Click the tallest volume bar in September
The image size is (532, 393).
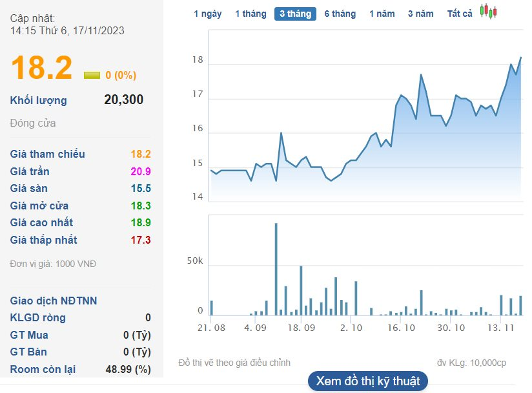tap(276, 268)
